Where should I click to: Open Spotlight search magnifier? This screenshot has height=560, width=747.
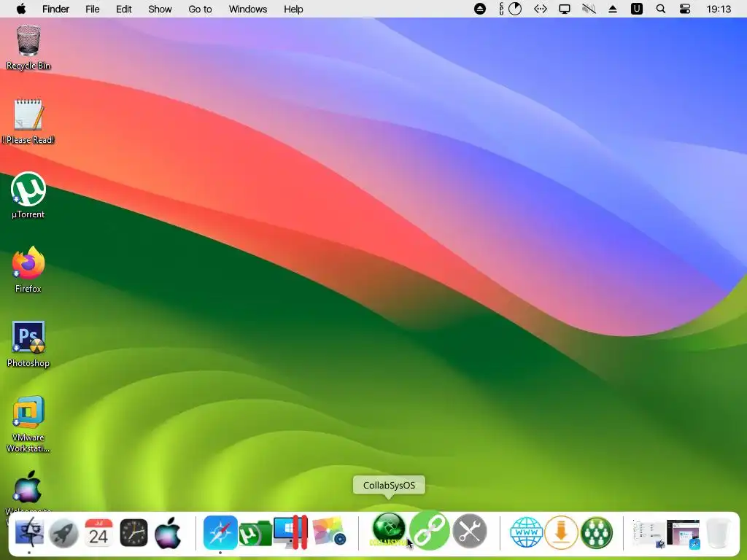661,9
